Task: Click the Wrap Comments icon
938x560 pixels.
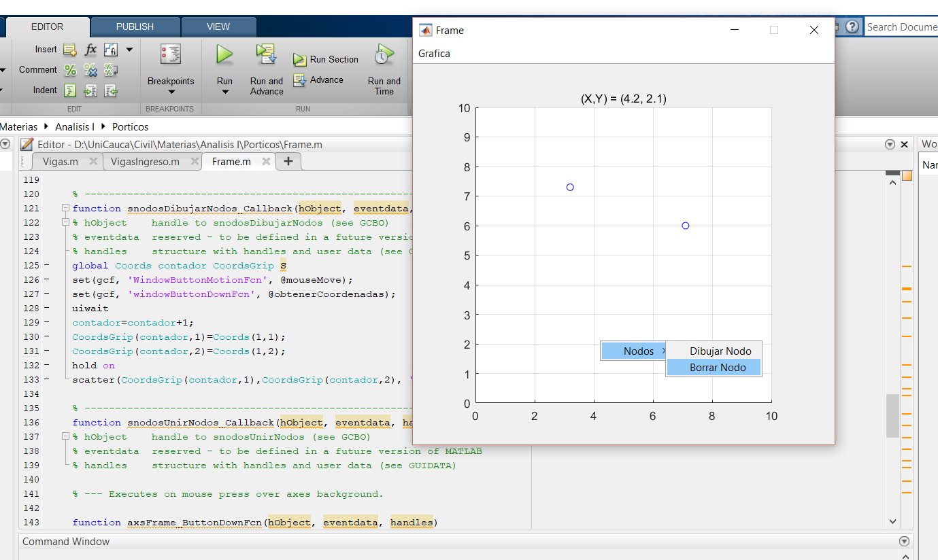Action: [111, 70]
